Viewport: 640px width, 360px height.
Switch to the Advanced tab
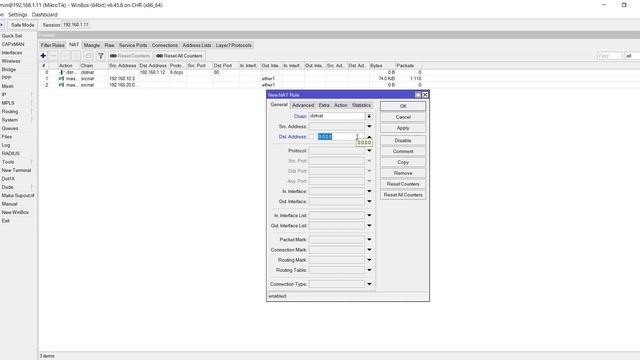pos(303,105)
